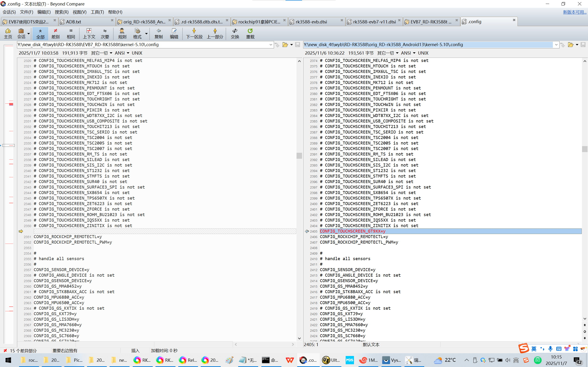Toggle Show Differences (差别) filter
The image size is (588, 367).
click(x=55, y=33)
